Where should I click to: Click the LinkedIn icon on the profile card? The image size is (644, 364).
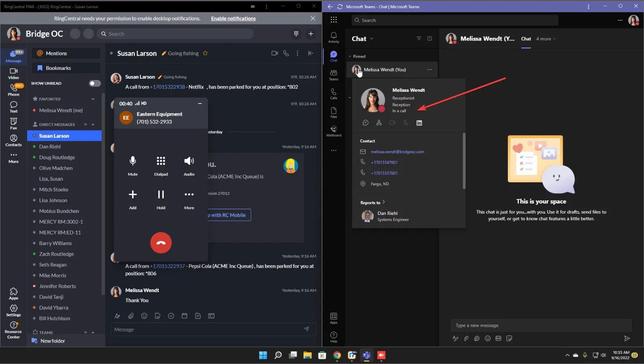(x=419, y=123)
